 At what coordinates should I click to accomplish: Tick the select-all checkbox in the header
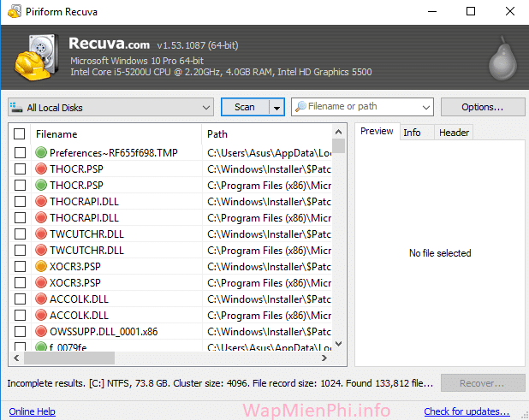[19, 133]
